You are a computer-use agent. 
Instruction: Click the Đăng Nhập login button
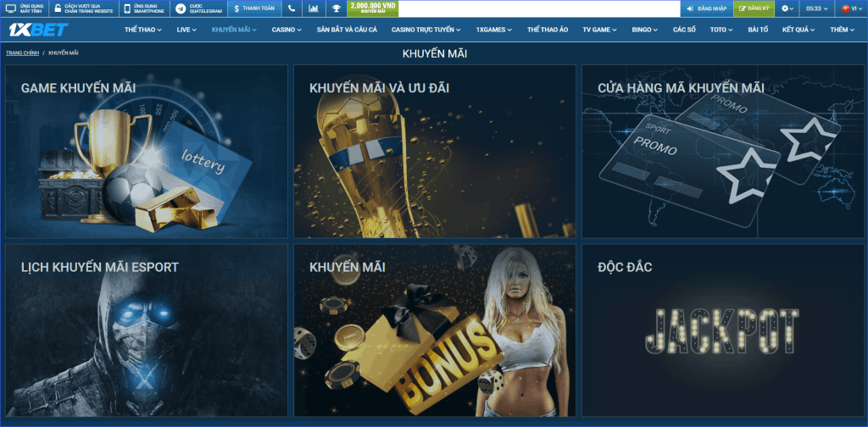coord(706,8)
